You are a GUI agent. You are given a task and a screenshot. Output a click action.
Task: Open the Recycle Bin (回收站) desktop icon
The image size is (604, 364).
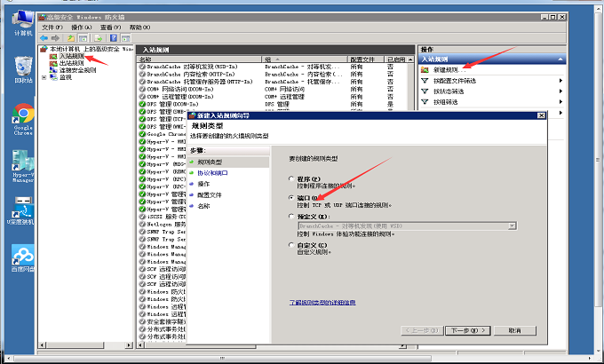pyautogui.click(x=23, y=66)
